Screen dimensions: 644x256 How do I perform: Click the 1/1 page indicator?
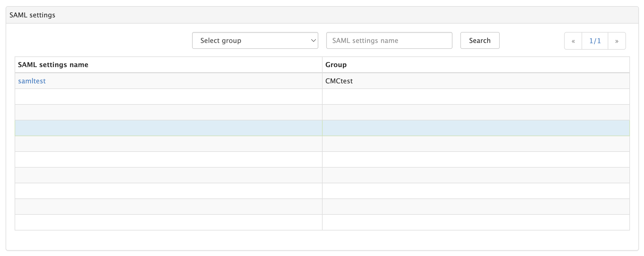(x=595, y=41)
